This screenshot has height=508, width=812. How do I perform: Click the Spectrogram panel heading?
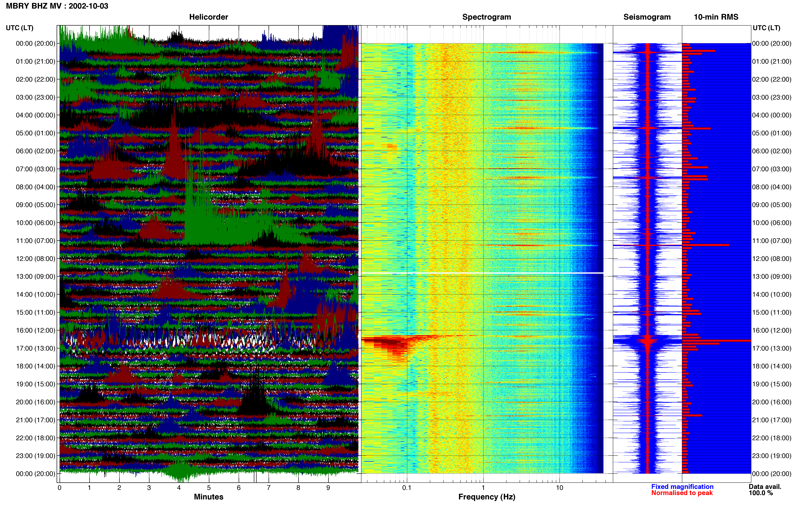[x=487, y=17]
